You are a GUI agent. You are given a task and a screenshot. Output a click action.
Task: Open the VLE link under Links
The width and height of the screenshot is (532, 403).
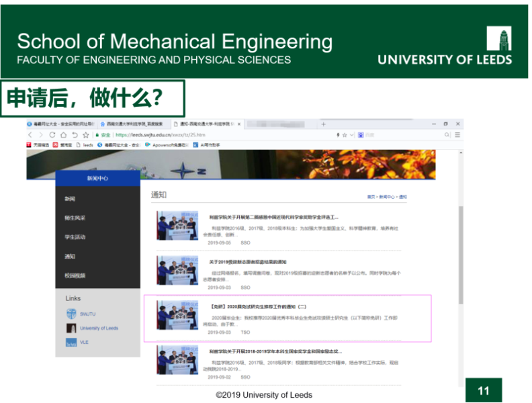click(84, 343)
